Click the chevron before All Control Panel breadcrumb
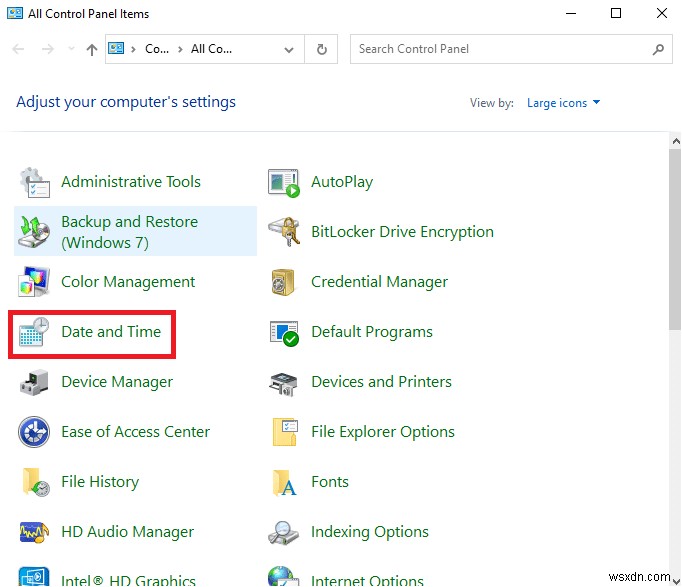The image size is (682, 587). [x=179, y=49]
